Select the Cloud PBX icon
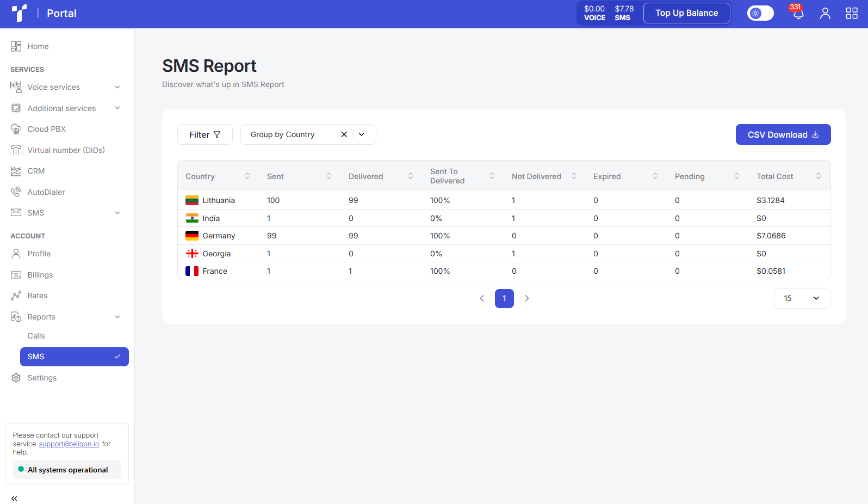Image resolution: width=868 pixels, height=504 pixels. point(16,129)
